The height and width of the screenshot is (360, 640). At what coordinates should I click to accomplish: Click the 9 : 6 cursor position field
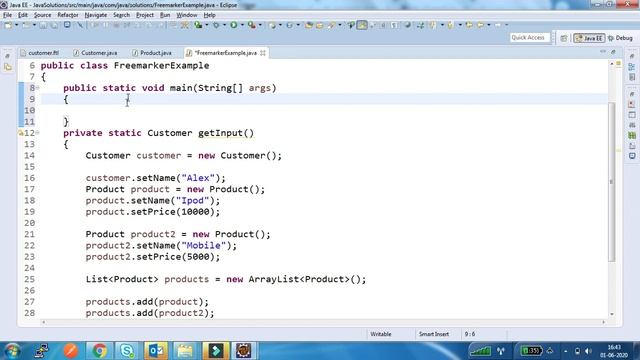(470, 334)
